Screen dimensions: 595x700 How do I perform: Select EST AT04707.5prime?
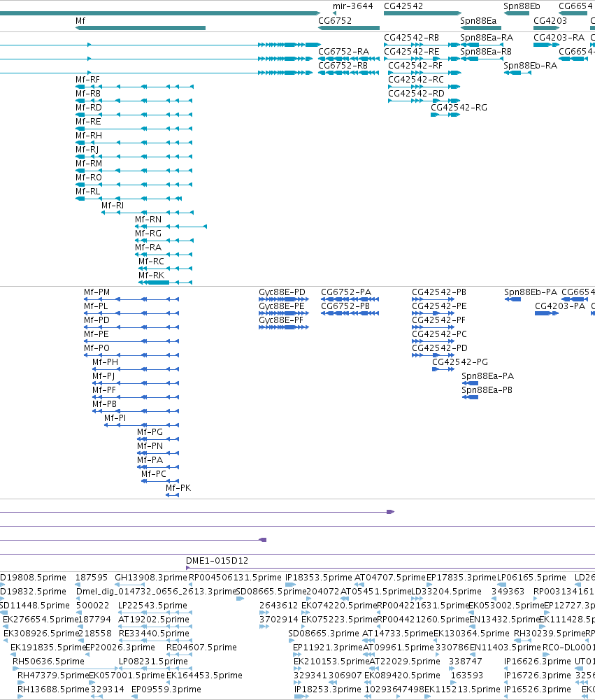390,577
